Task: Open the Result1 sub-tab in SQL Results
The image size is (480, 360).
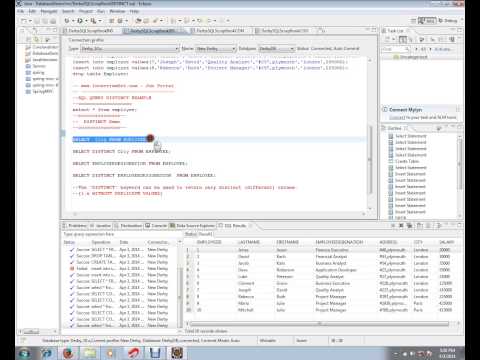Action: point(205,234)
